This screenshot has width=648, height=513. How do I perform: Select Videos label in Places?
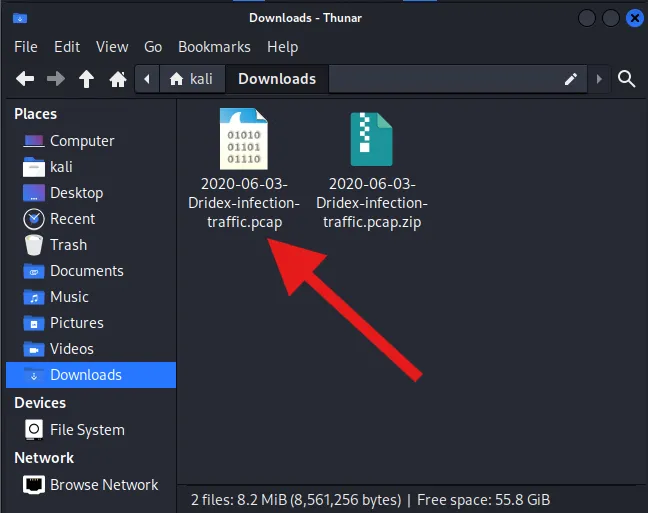pos(71,349)
